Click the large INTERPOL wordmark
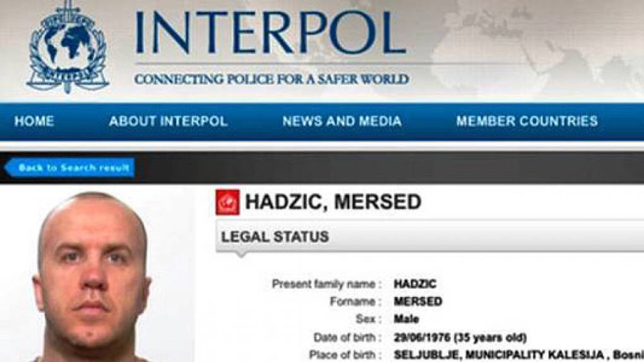Viewport: 644px width, 362px height. pyautogui.click(x=271, y=33)
